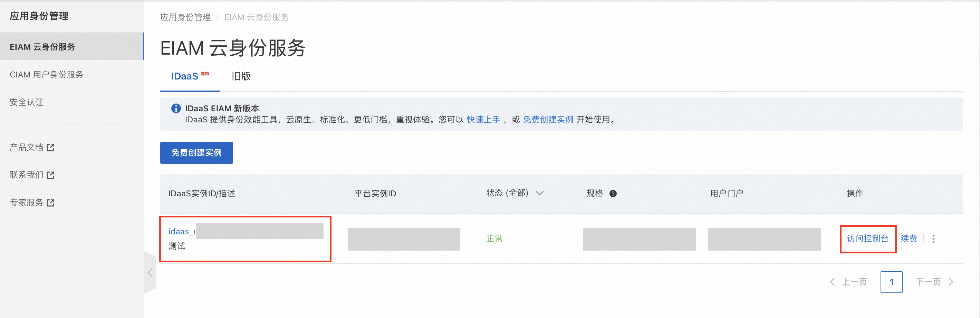Collapse the sidebar with the arrow handle
Screen dimensions: 980x318
[150, 272]
